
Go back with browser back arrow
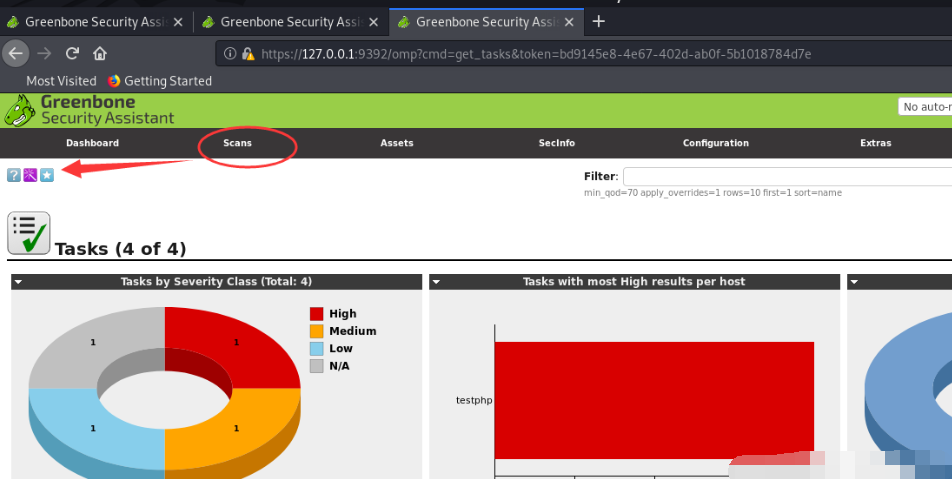16,53
